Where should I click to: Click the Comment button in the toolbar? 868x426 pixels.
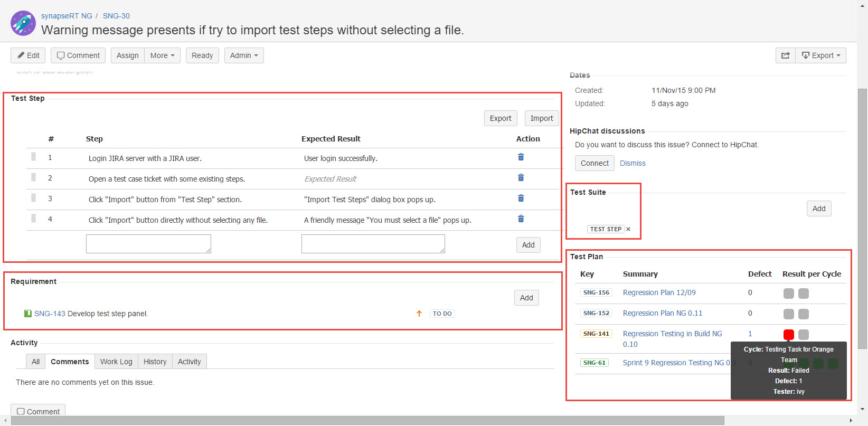point(78,55)
